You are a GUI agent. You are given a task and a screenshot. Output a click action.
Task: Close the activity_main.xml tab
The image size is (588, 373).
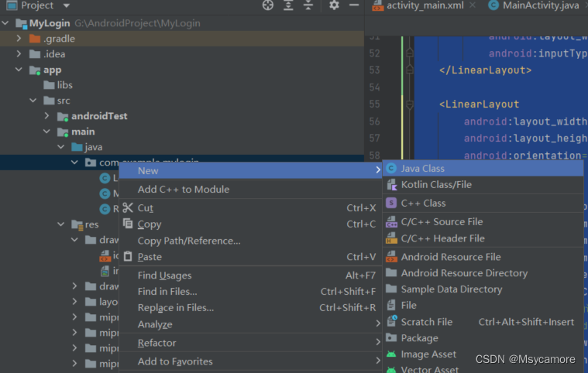click(473, 5)
